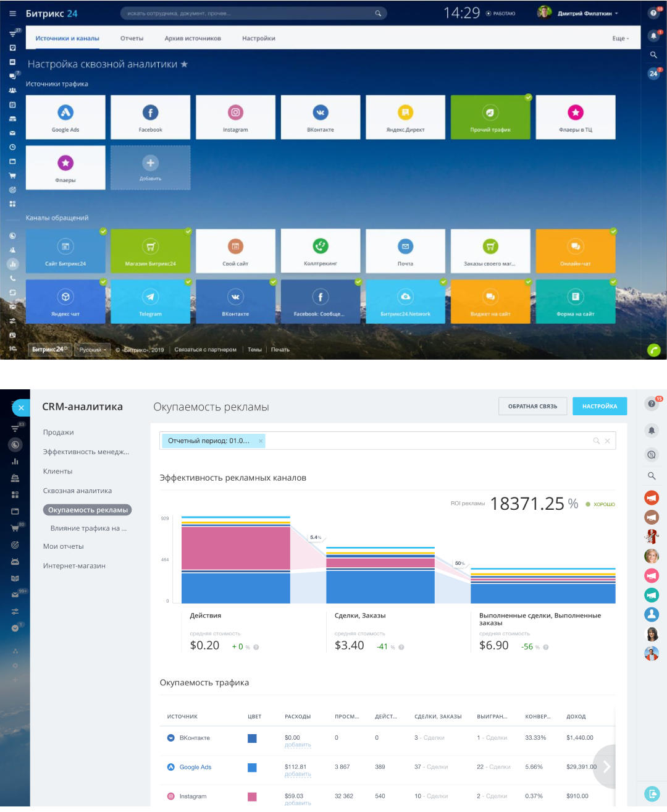Screen dimensions: 667x812
Task: Toggle the connected checkmark on the Форма на сайт tile
Action: coord(613,282)
